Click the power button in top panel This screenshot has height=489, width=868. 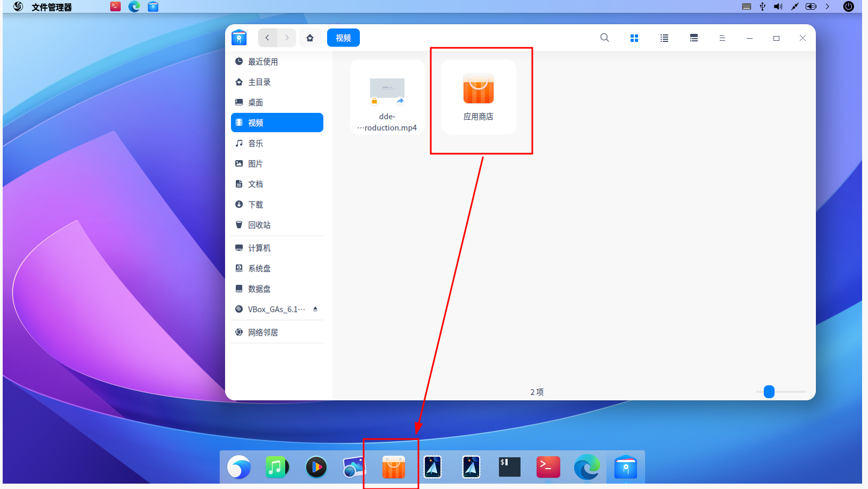click(849, 6)
